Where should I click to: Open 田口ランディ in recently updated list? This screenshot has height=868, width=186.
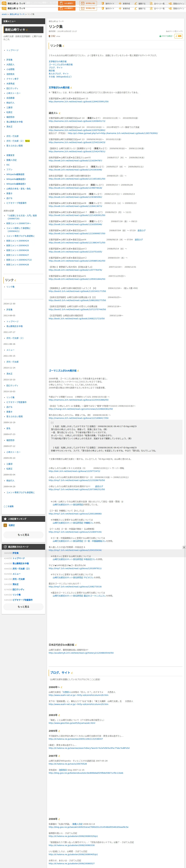(x=18, y=590)
